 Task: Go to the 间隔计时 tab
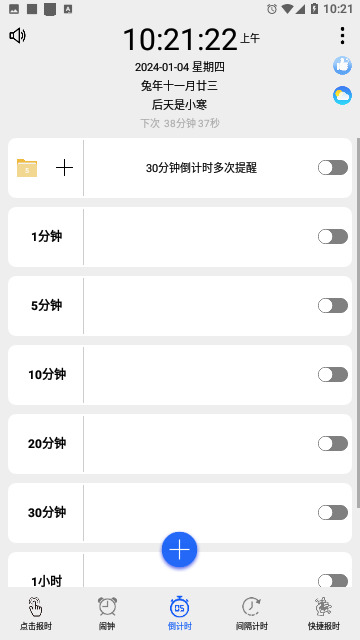click(251, 613)
